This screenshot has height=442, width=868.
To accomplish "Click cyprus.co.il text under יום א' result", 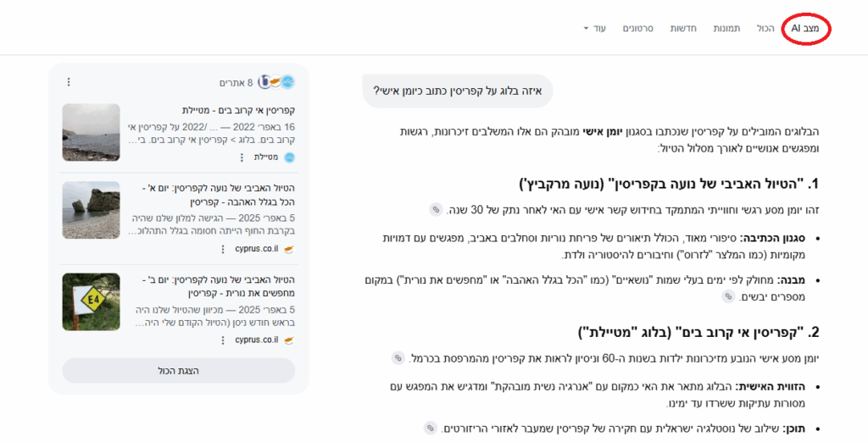I will [x=256, y=249].
